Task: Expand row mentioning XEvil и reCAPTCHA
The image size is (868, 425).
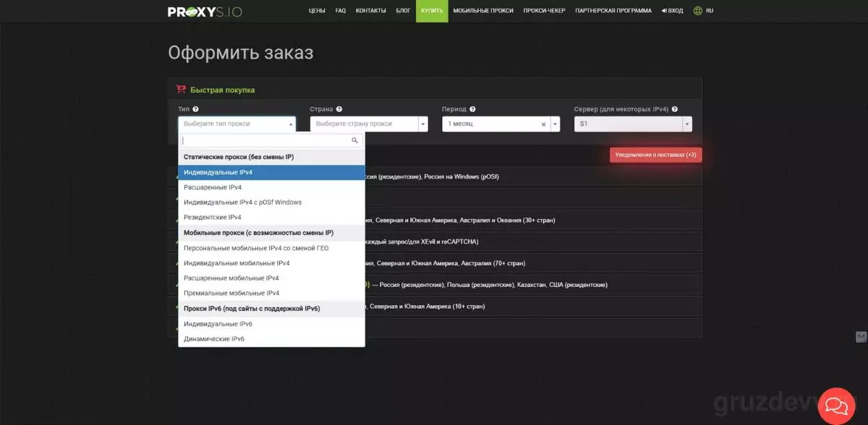Action: point(435,241)
